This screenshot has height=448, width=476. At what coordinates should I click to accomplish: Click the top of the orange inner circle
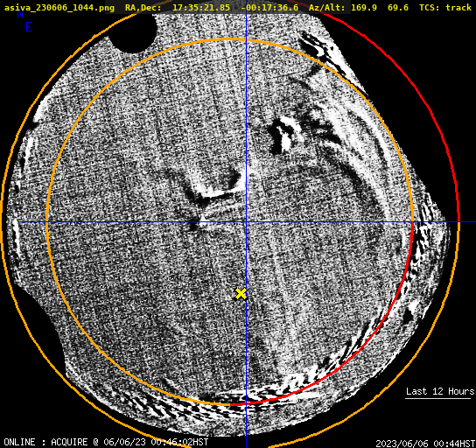coord(229,39)
